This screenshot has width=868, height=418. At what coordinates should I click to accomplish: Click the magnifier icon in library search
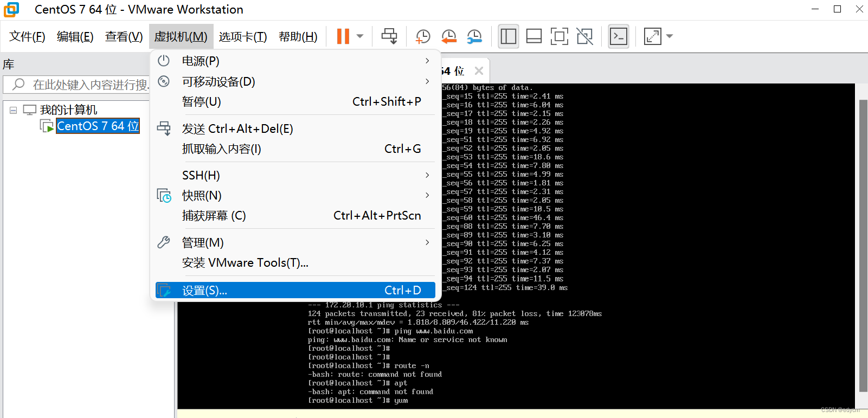point(18,85)
